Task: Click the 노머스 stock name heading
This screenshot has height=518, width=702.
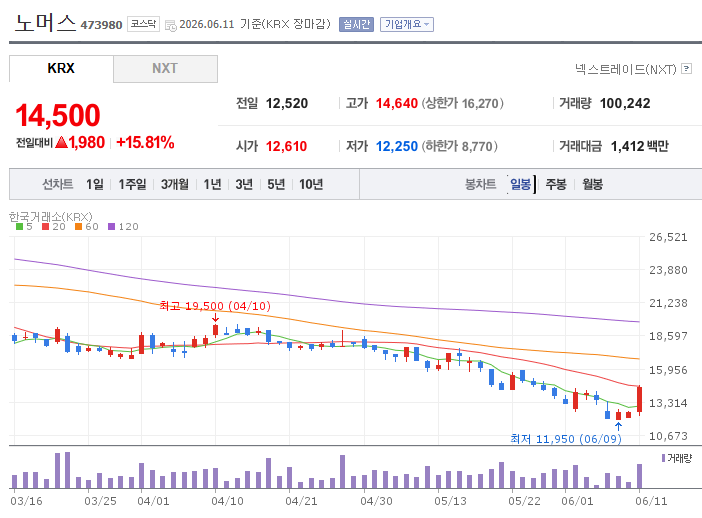Action: click(45, 23)
